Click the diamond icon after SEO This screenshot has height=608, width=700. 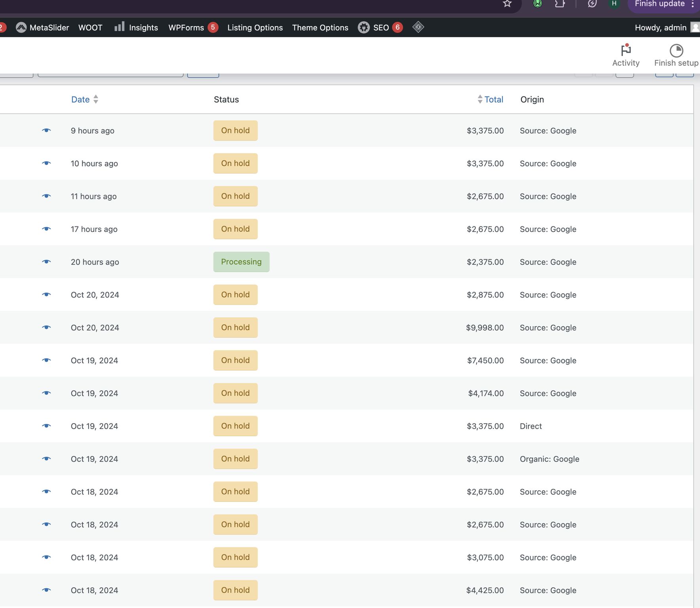[x=418, y=27]
